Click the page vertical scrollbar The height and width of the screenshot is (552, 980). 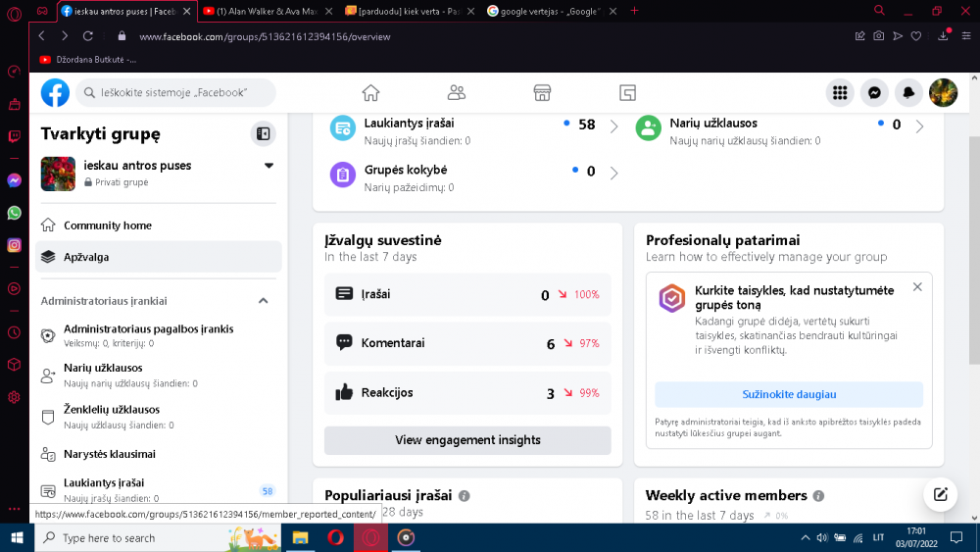974,250
